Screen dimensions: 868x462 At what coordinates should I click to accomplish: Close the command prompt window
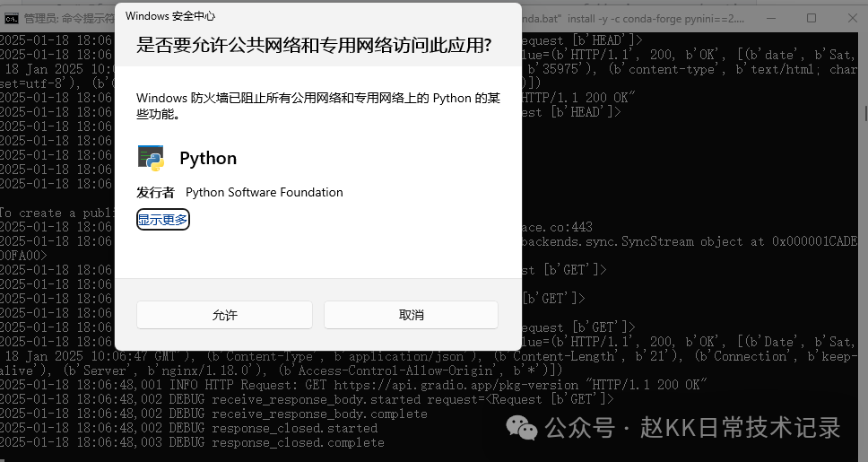point(853,18)
